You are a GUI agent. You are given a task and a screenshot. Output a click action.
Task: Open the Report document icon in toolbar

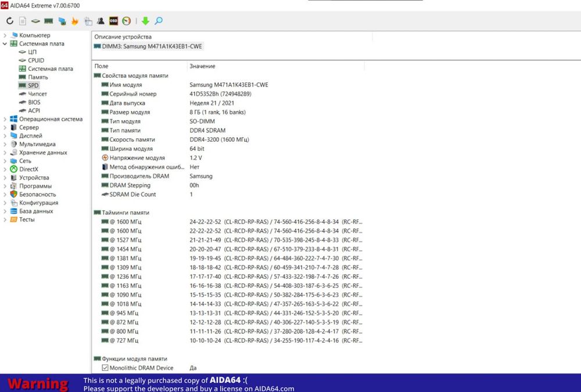tap(23, 21)
